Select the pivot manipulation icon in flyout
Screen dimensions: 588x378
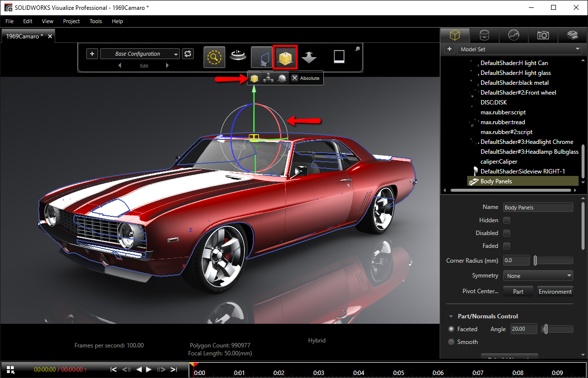268,78
